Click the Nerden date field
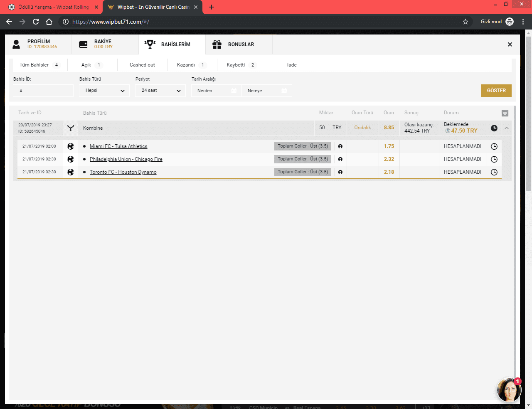This screenshot has width=532, height=409. pos(217,91)
